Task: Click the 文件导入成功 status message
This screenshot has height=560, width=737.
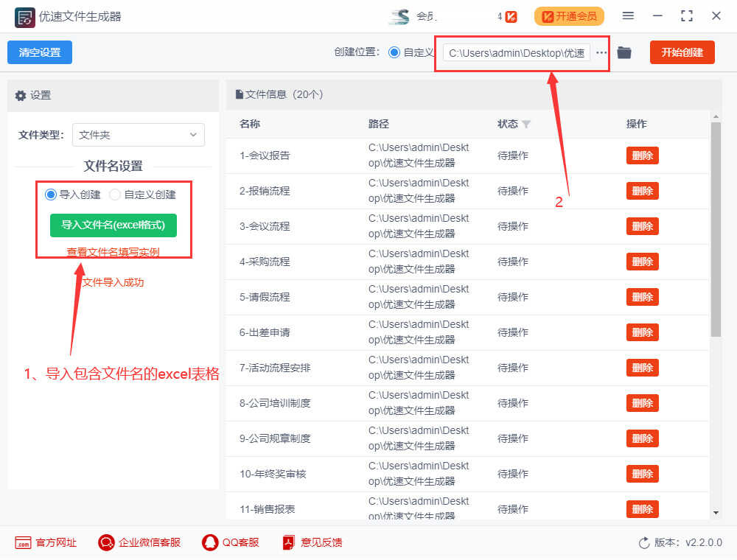Action: tap(113, 282)
